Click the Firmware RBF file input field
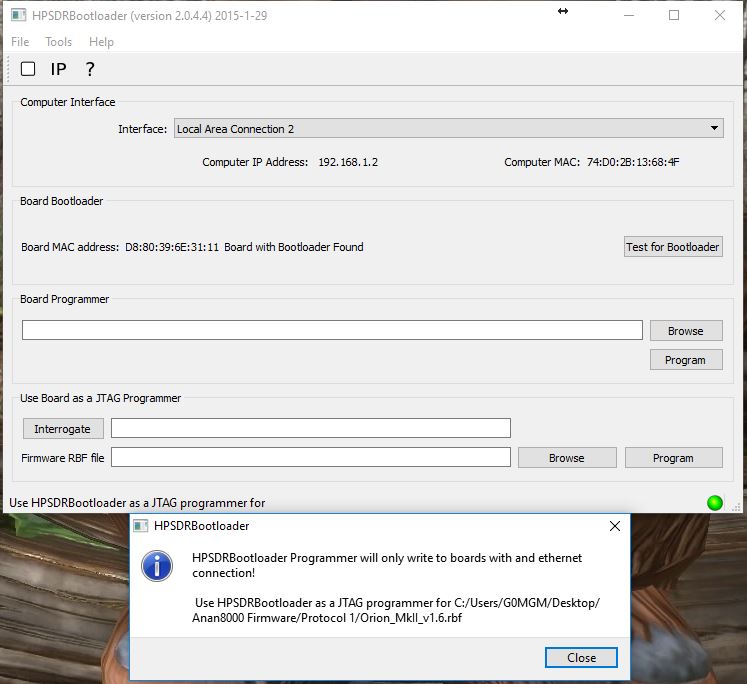This screenshot has height=684, width=747. [x=311, y=457]
